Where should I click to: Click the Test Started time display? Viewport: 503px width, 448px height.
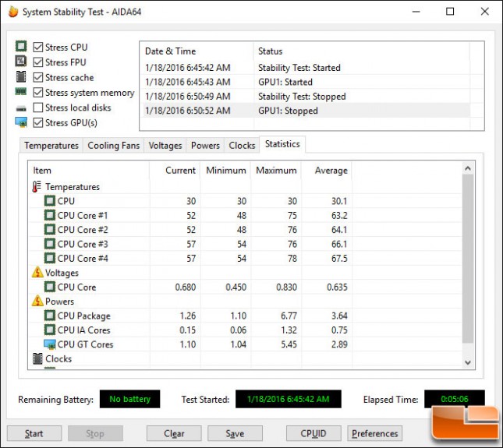pos(288,399)
